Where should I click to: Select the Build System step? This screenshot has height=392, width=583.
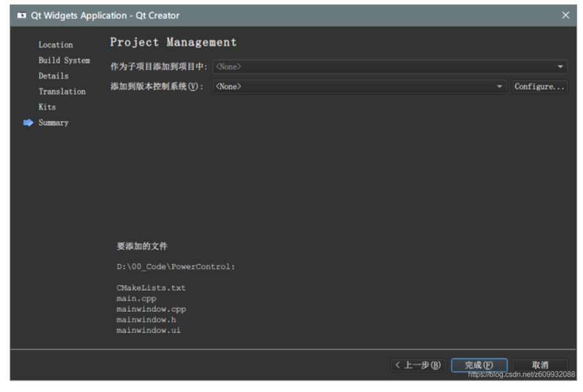pyautogui.click(x=64, y=60)
